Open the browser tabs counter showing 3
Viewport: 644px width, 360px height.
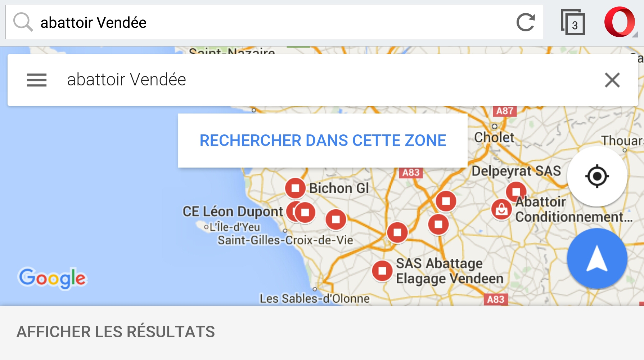point(573,22)
